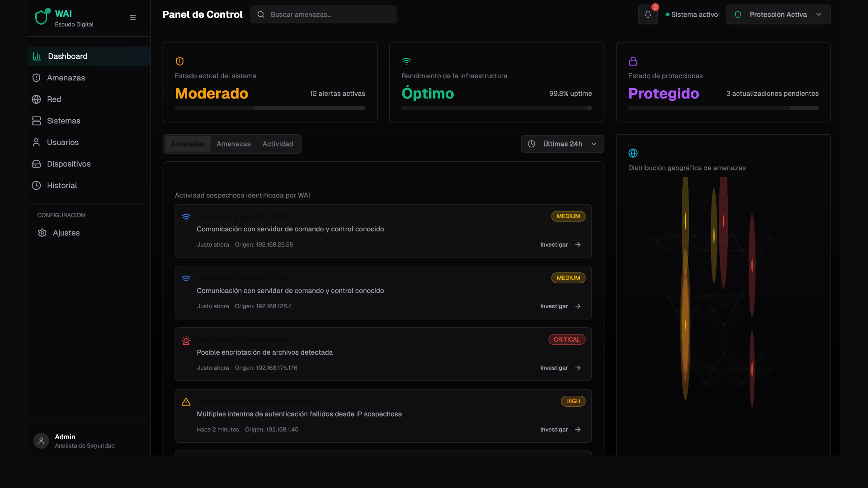Click the Admin avatar icon
The width and height of the screenshot is (868, 488).
41,441
